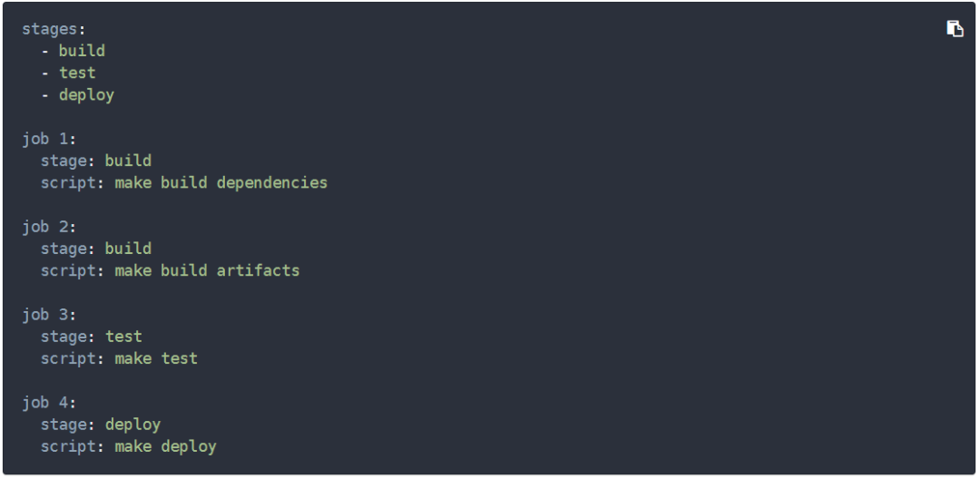Click the "job 3:" heading

tap(49, 315)
